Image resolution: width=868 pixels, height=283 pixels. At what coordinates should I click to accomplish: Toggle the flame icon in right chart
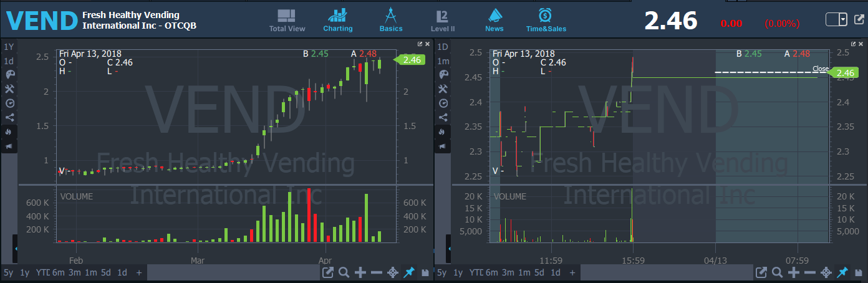click(x=443, y=132)
